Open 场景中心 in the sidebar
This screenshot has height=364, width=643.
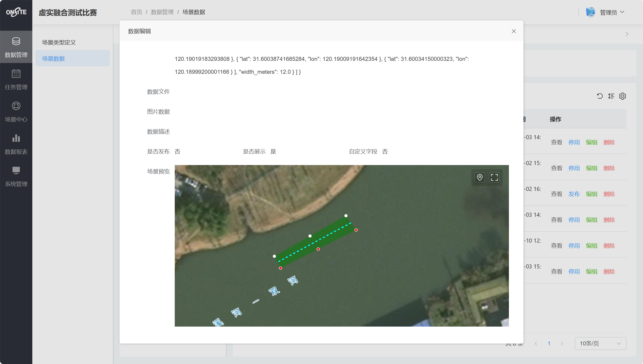pyautogui.click(x=16, y=112)
